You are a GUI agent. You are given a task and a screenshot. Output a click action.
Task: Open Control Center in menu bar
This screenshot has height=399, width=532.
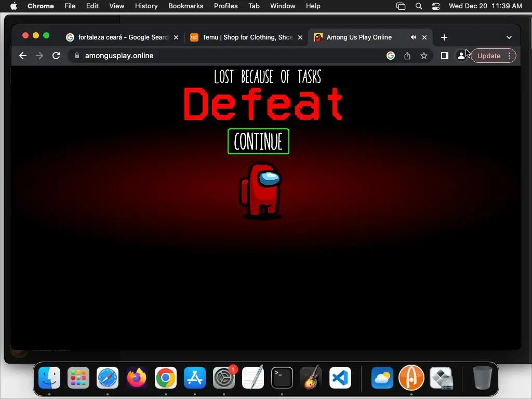pos(436,6)
